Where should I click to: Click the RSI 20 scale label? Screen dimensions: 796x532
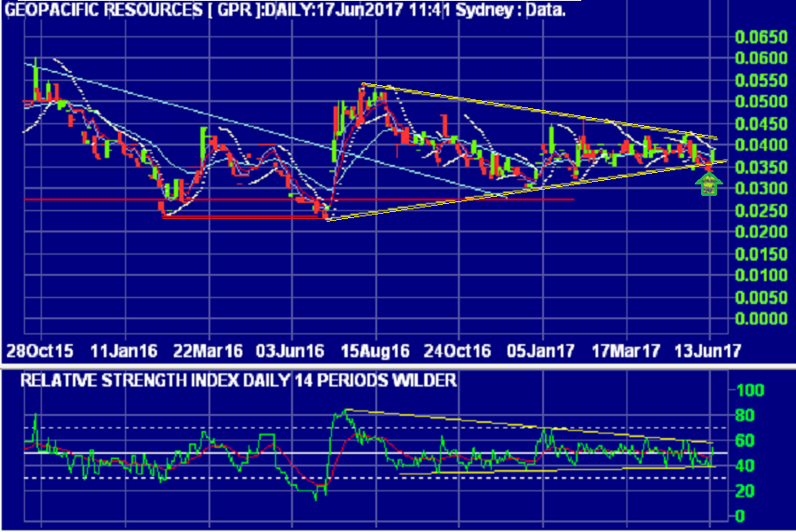(745, 491)
